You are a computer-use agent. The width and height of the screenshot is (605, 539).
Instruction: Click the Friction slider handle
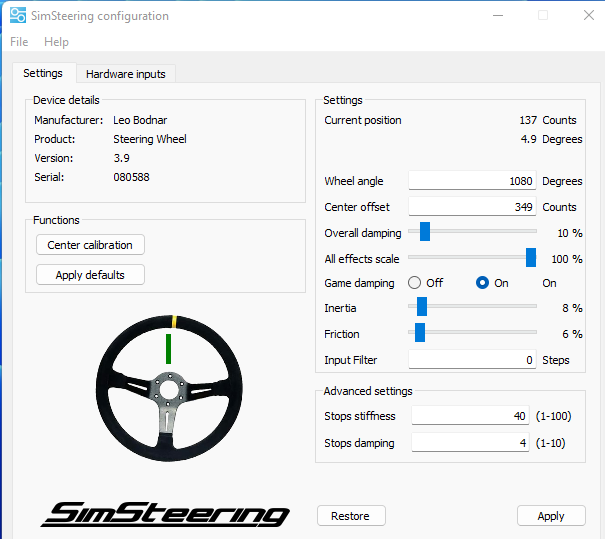click(420, 333)
